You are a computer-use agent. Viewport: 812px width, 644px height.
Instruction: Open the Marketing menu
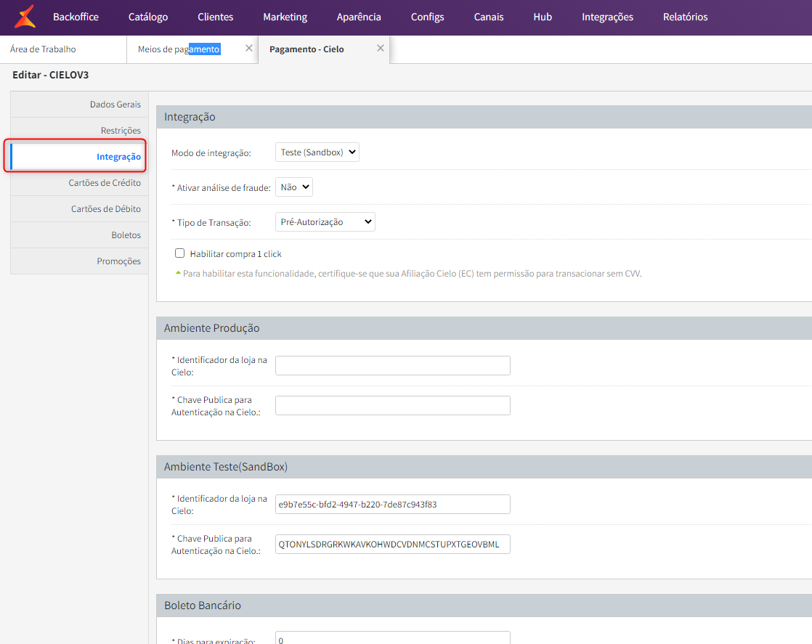point(285,17)
